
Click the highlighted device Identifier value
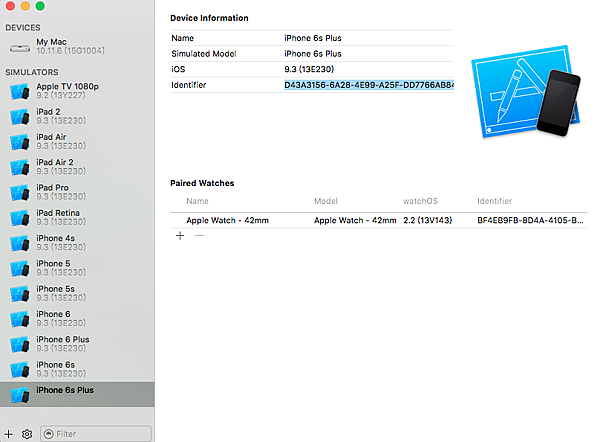click(369, 85)
